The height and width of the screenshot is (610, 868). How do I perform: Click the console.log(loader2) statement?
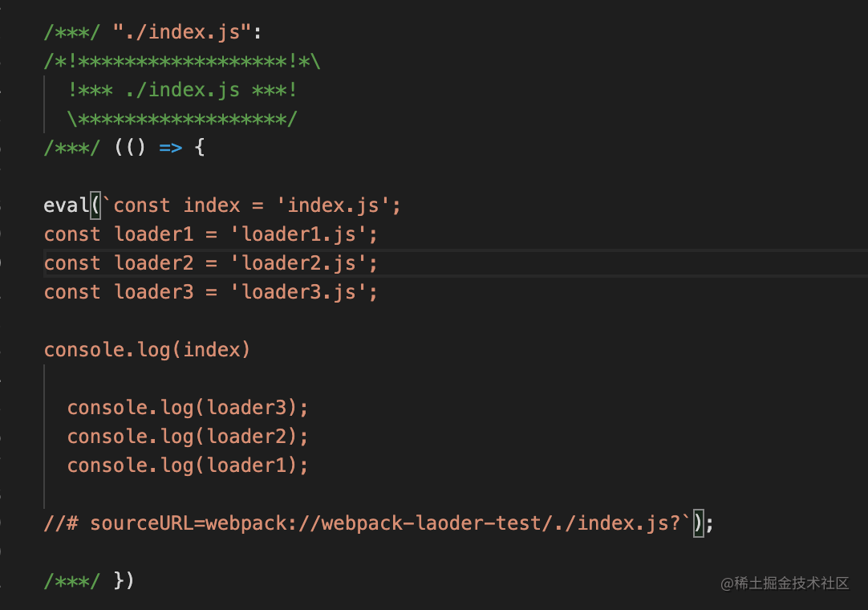[188, 437]
